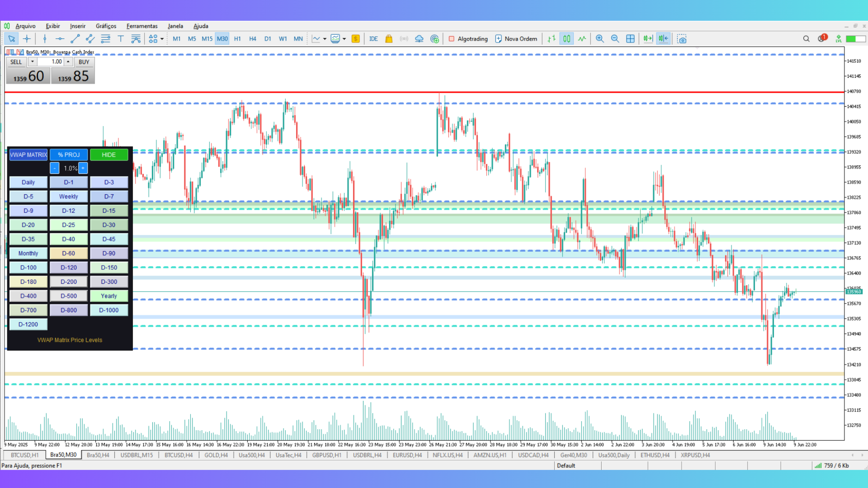Switch chart to candlestick display

(566, 39)
